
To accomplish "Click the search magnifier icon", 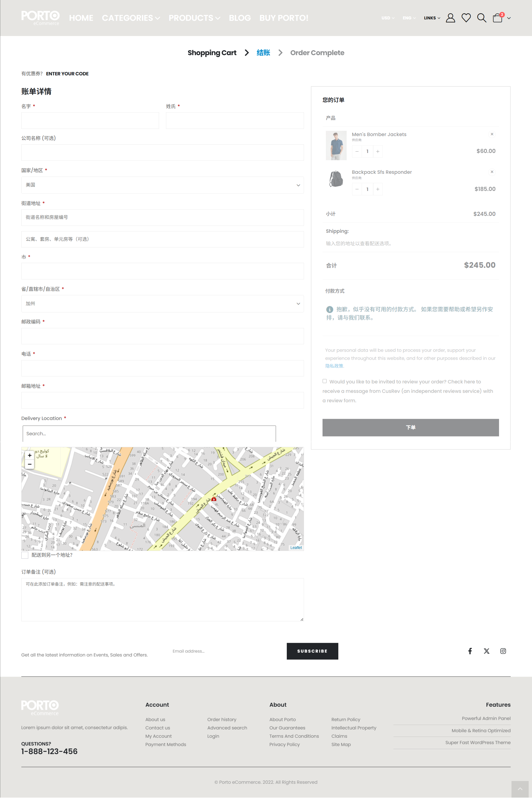I will (x=482, y=18).
